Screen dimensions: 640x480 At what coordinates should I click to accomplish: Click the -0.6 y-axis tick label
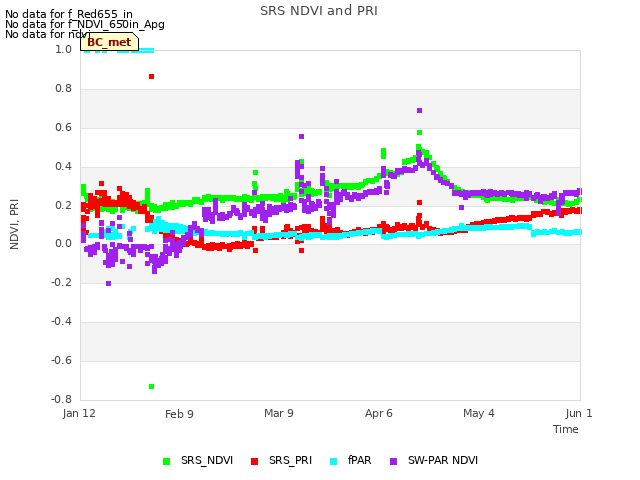(62, 360)
